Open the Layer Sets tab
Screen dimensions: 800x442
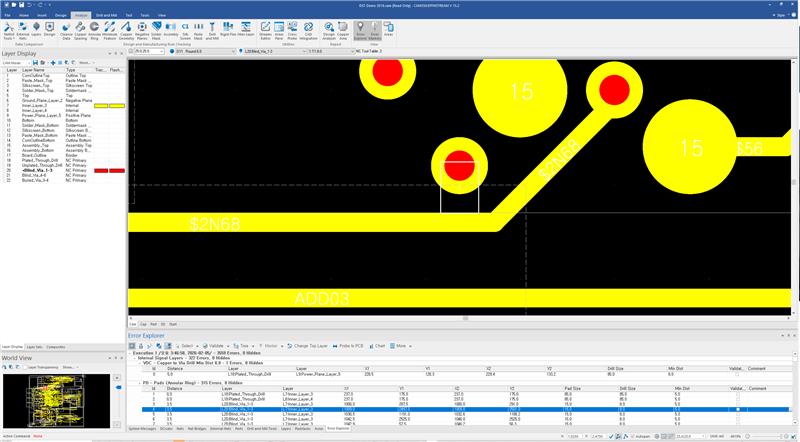pos(34,347)
